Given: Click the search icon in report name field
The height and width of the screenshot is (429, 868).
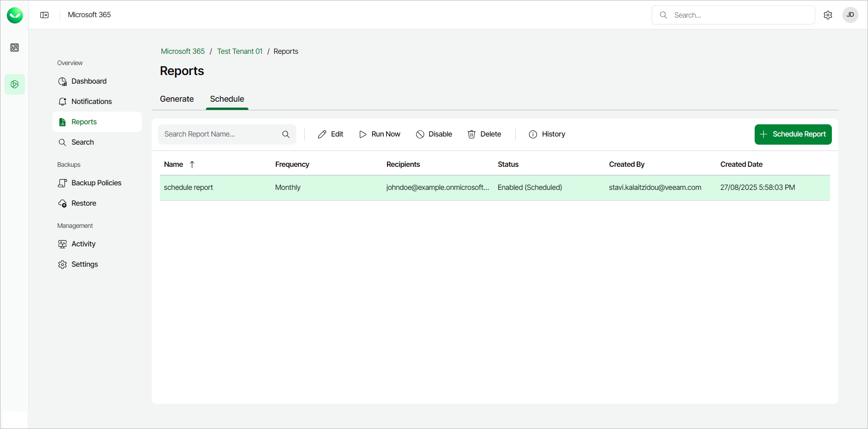Looking at the screenshot, I should tap(286, 134).
